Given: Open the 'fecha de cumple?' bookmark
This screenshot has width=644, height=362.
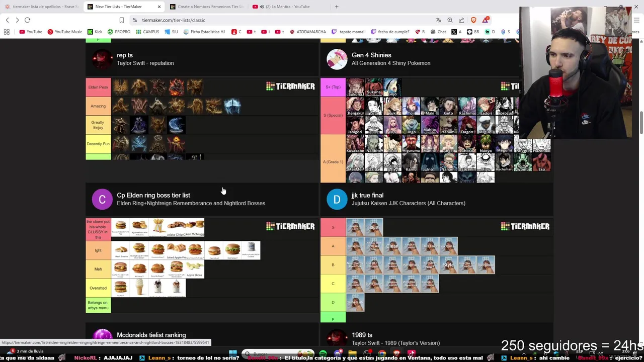Looking at the screenshot, I should [390, 32].
